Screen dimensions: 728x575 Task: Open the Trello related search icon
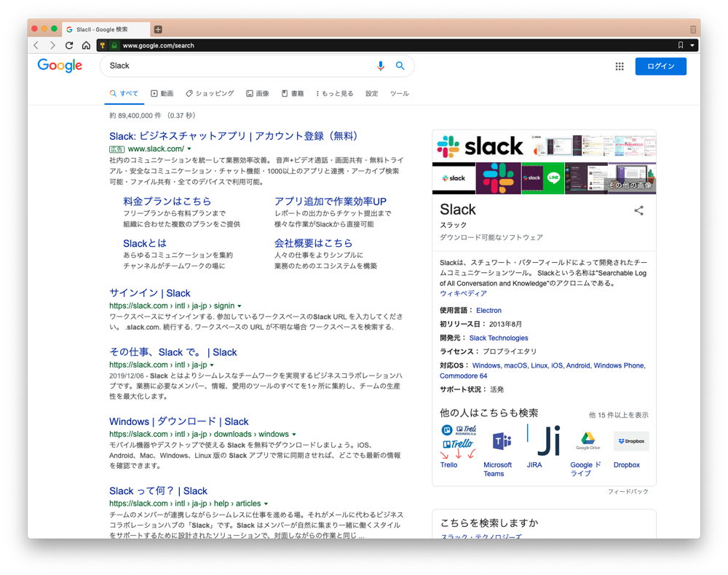coord(458,441)
